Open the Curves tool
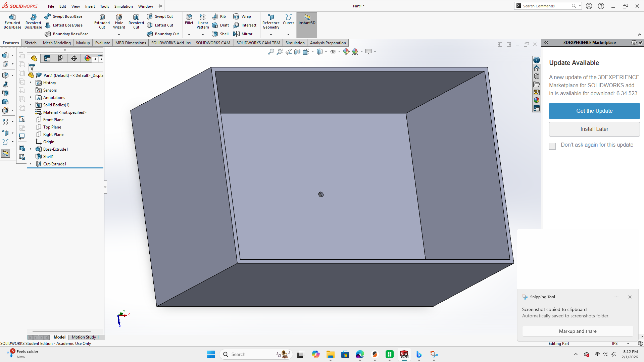This screenshot has width=644, height=362. point(289,19)
